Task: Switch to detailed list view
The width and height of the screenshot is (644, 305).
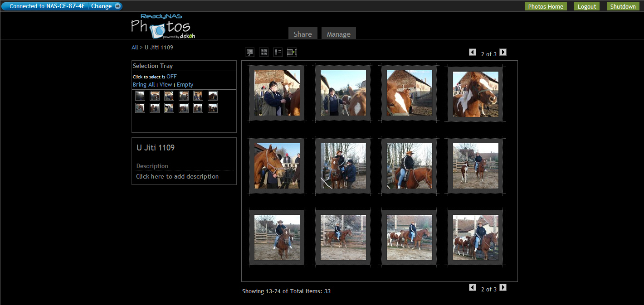Action: point(278,53)
